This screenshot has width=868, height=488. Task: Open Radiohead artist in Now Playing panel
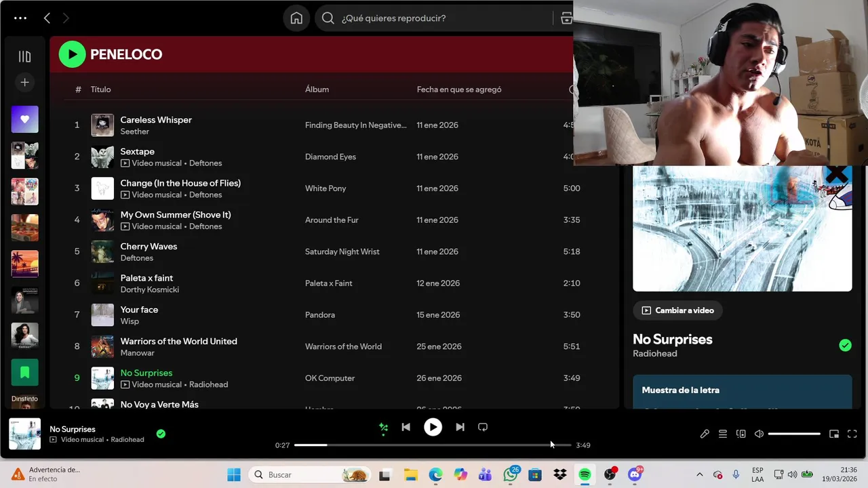[x=654, y=354]
